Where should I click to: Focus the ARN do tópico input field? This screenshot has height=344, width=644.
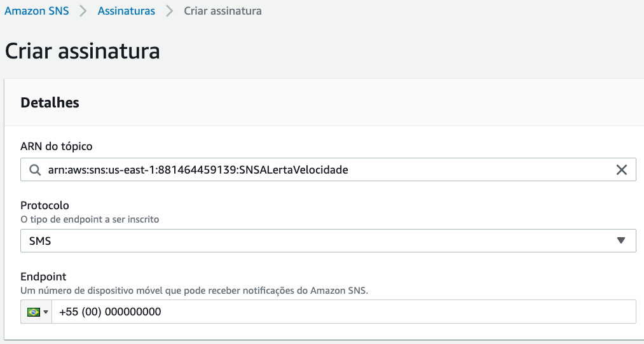tap(328, 170)
